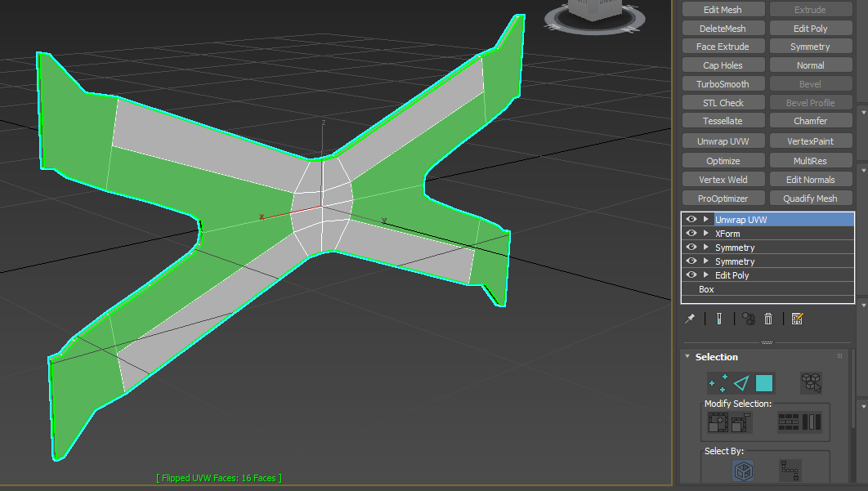Activate Polygon sub-object selection mode
868x491 pixels.
tap(765, 382)
